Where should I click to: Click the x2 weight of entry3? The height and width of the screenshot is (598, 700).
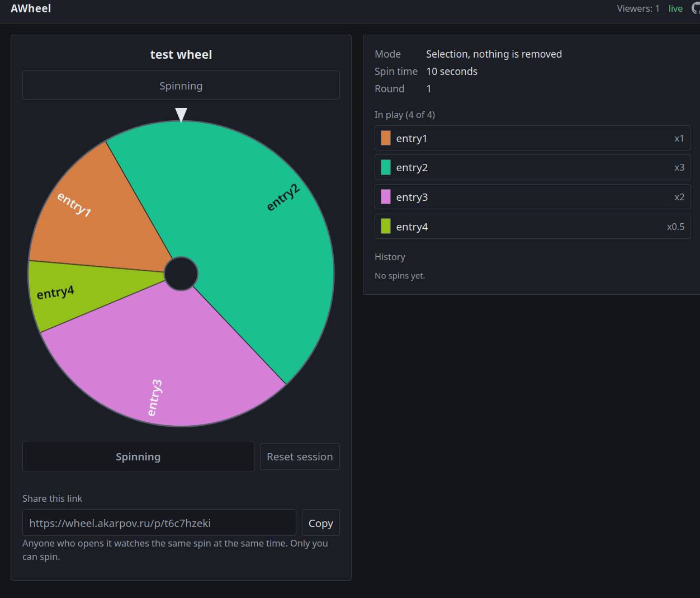point(679,197)
